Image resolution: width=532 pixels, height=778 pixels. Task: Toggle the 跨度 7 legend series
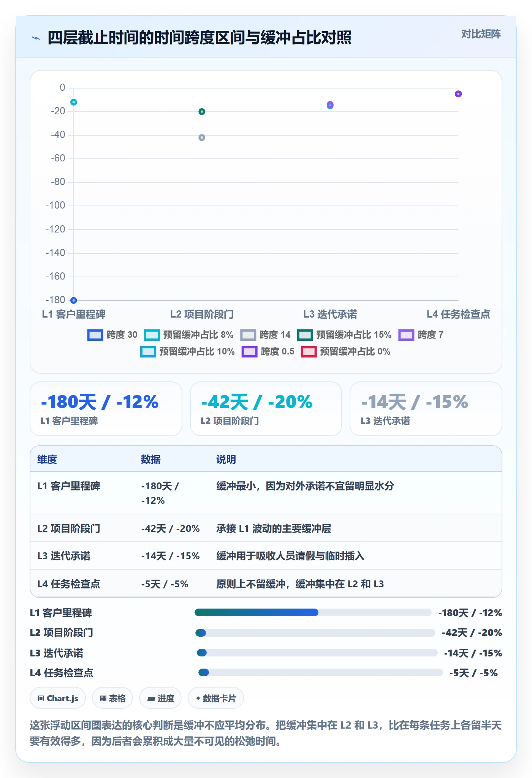(x=421, y=335)
